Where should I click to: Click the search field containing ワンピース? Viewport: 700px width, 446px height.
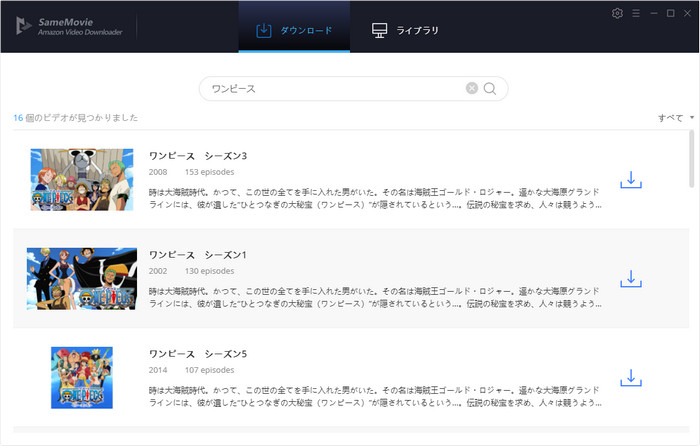353,89
